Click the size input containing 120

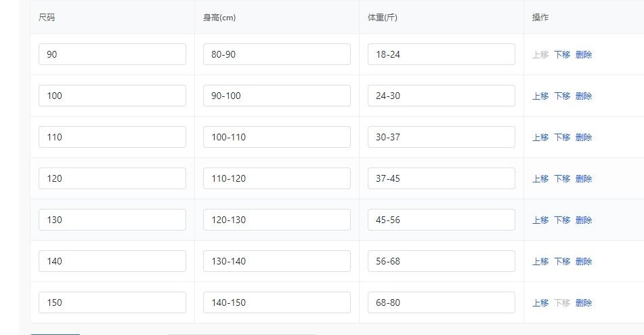(112, 178)
